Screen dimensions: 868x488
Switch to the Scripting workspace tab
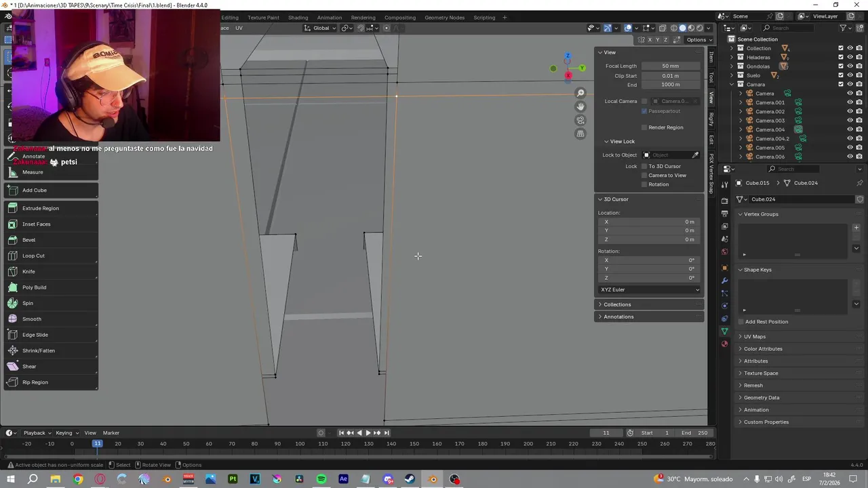tap(484, 18)
